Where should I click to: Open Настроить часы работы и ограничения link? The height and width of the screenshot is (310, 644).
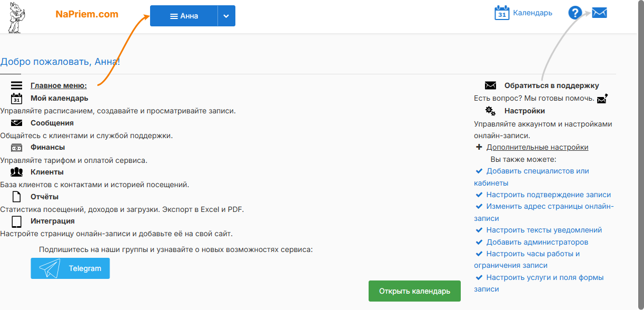[x=527, y=259]
